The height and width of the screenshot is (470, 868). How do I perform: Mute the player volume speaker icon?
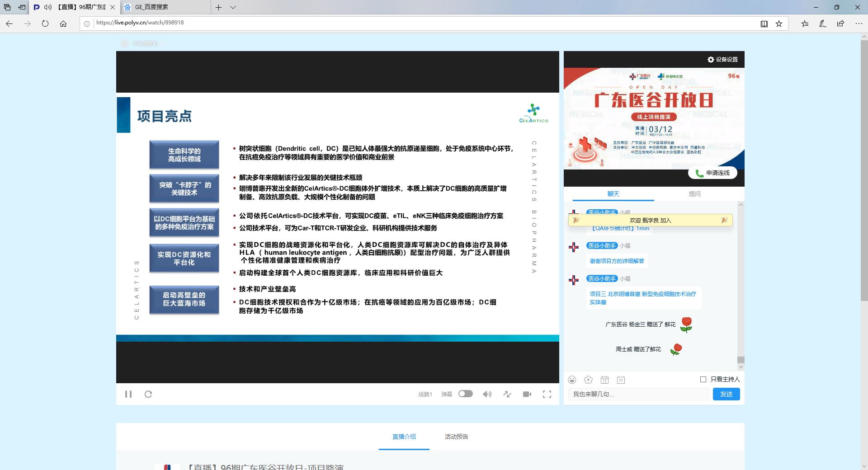[x=487, y=394]
